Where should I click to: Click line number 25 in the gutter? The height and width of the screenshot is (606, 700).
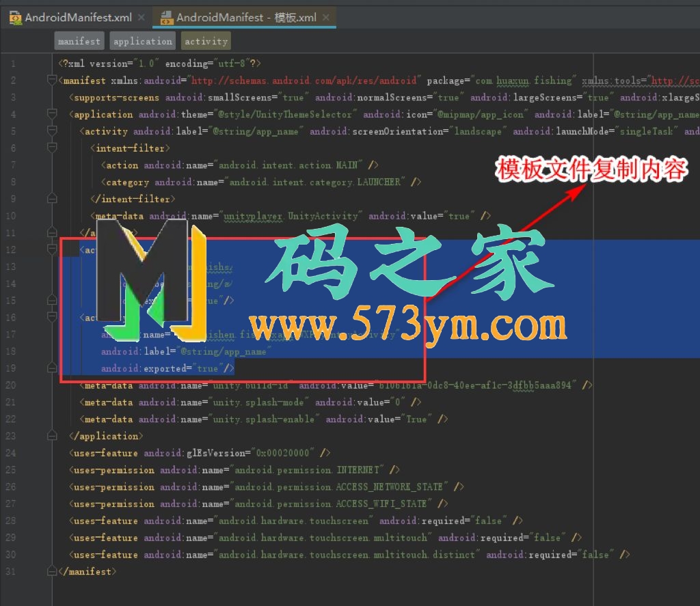[10, 470]
